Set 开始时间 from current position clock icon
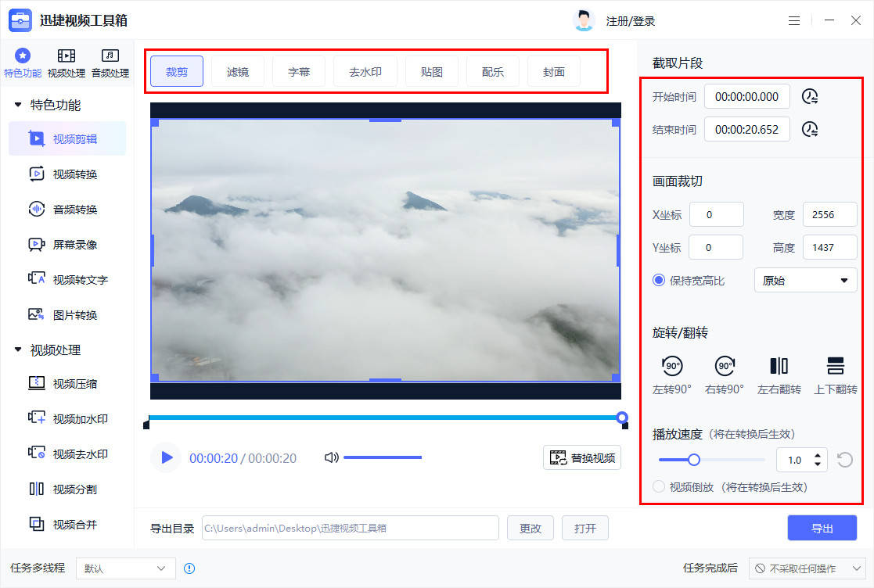This screenshot has width=874, height=588. tap(809, 96)
